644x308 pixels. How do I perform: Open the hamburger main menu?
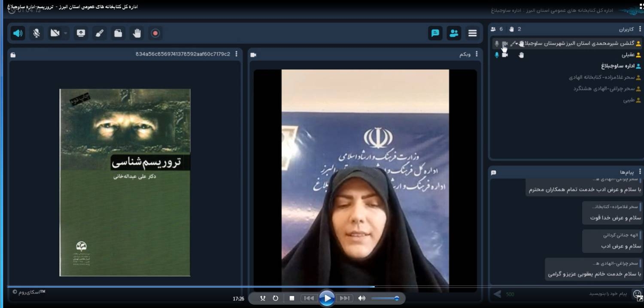point(473,33)
